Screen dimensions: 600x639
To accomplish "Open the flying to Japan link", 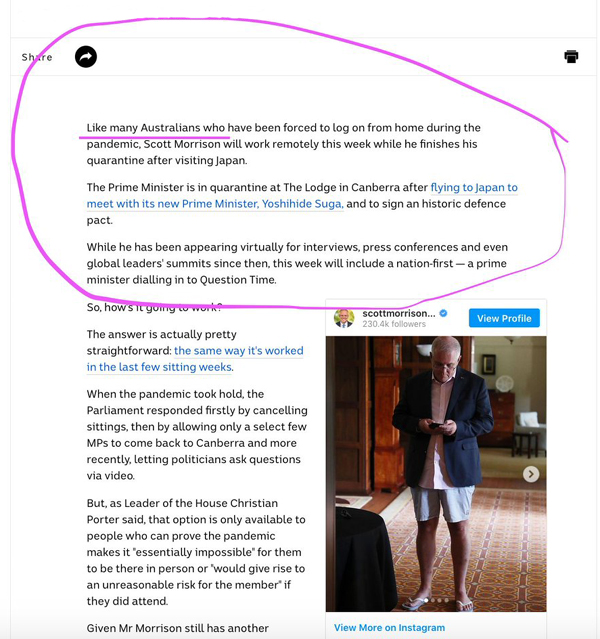I will [474, 187].
